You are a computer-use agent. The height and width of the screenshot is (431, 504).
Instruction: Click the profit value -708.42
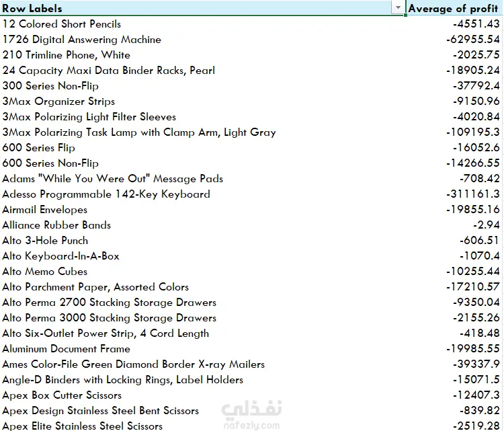pos(480,178)
